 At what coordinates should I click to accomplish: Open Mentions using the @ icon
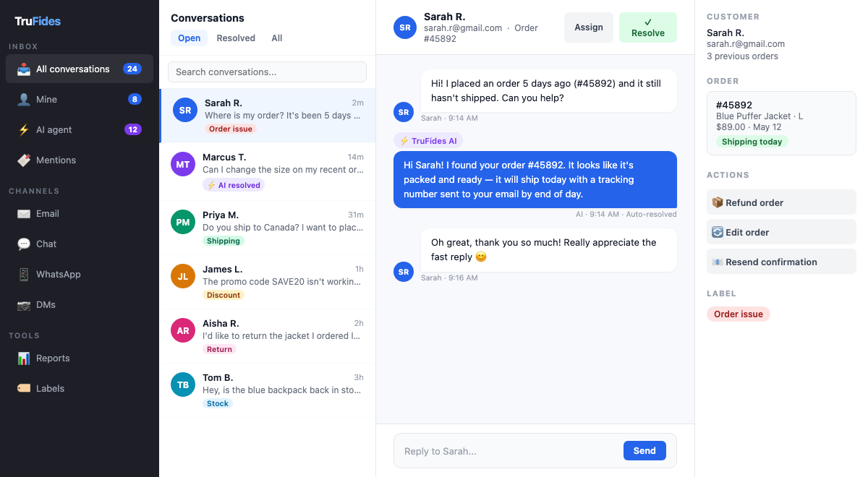click(25, 160)
